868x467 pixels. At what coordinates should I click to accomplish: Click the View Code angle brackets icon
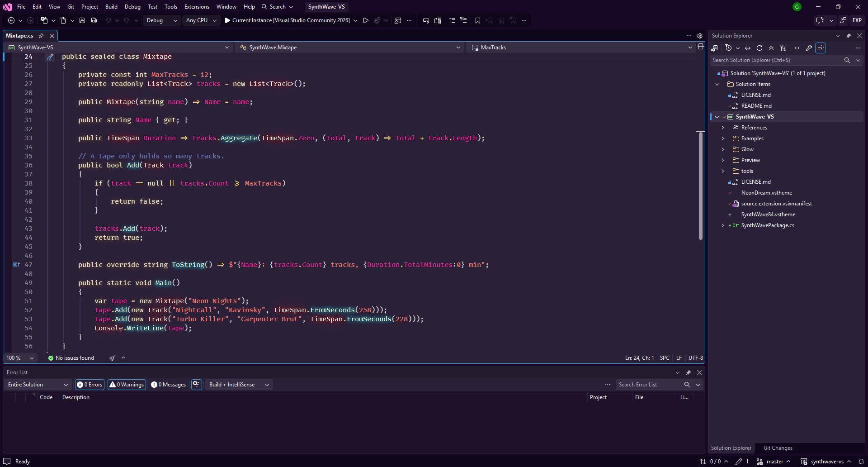click(x=797, y=48)
